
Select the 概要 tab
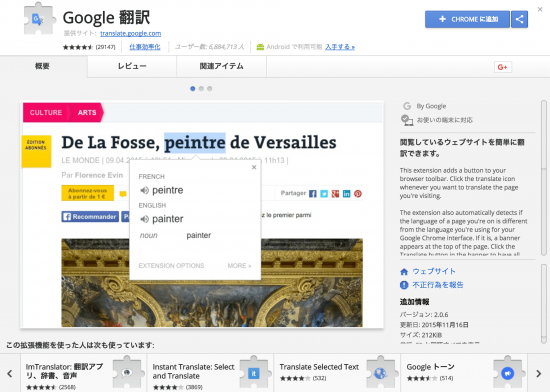43,66
